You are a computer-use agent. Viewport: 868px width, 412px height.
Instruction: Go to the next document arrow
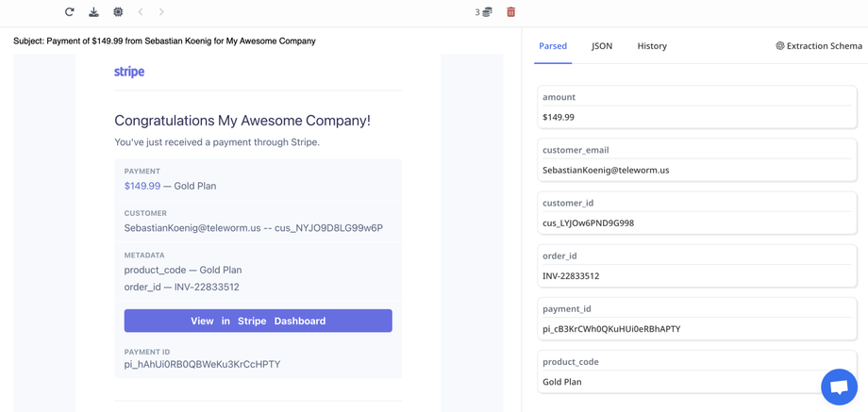click(161, 12)
